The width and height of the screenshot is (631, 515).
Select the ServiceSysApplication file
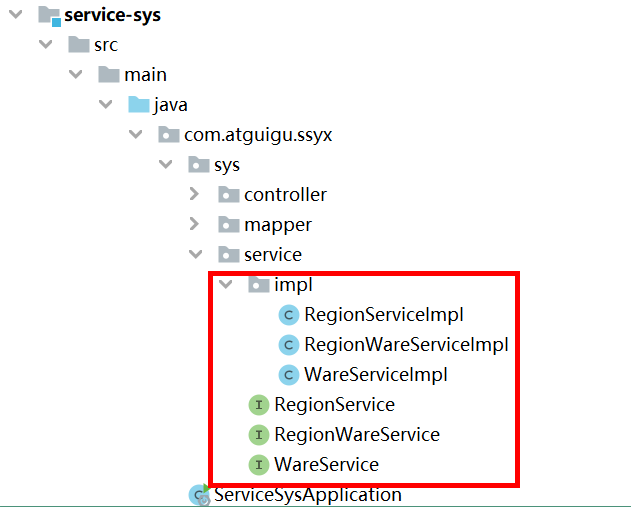307,495
